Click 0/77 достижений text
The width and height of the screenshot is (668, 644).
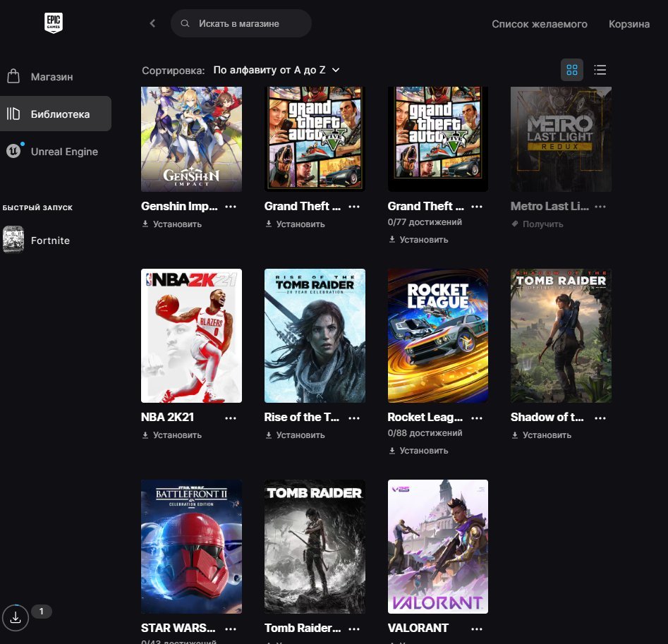[x=425, y=222]
